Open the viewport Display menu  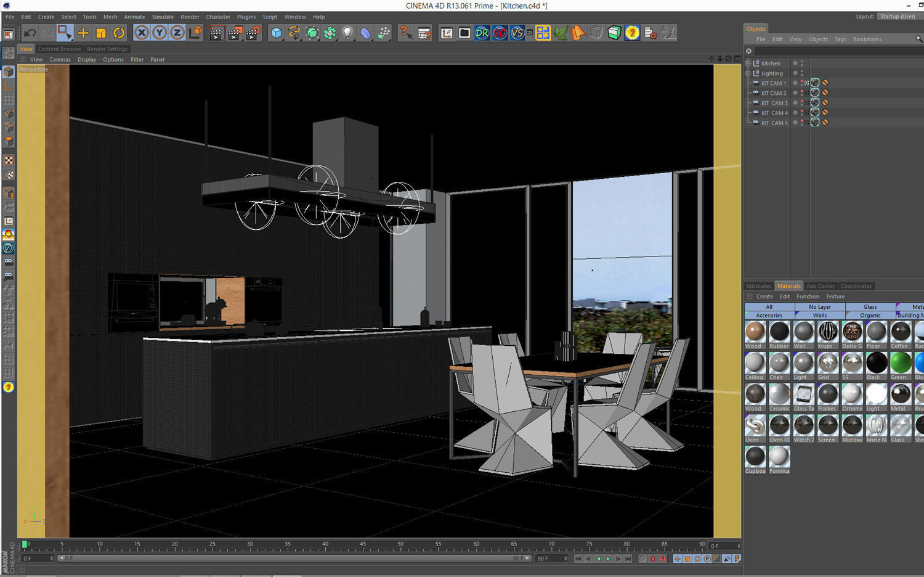[x=87, y=60]
